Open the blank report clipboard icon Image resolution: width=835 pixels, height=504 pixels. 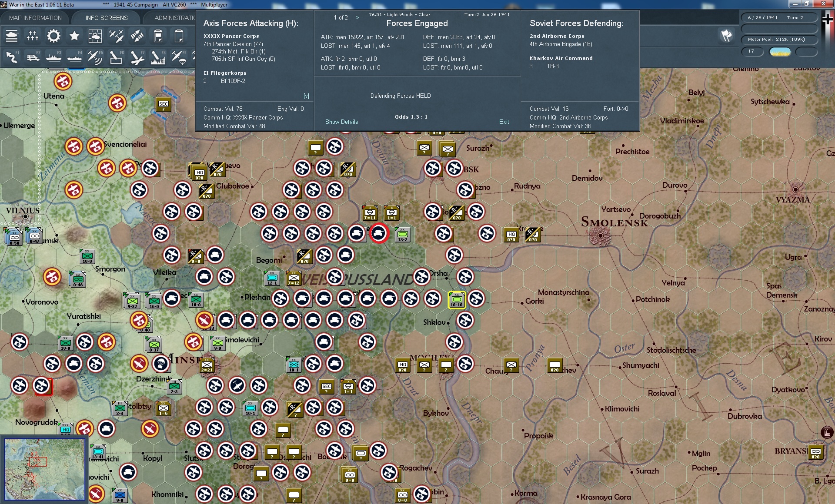(x=179, y=36)
